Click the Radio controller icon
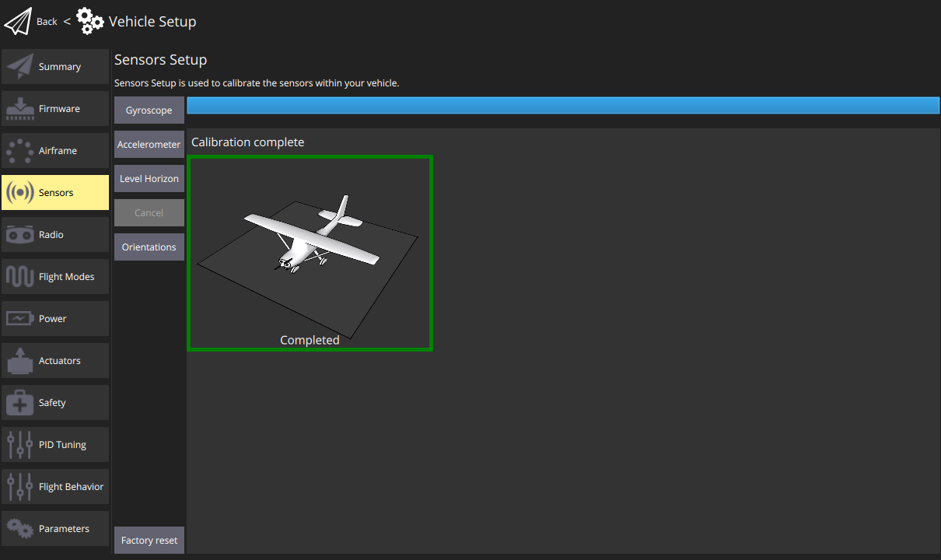Viewport: 941px width, 560px height. tap(19, 235)
